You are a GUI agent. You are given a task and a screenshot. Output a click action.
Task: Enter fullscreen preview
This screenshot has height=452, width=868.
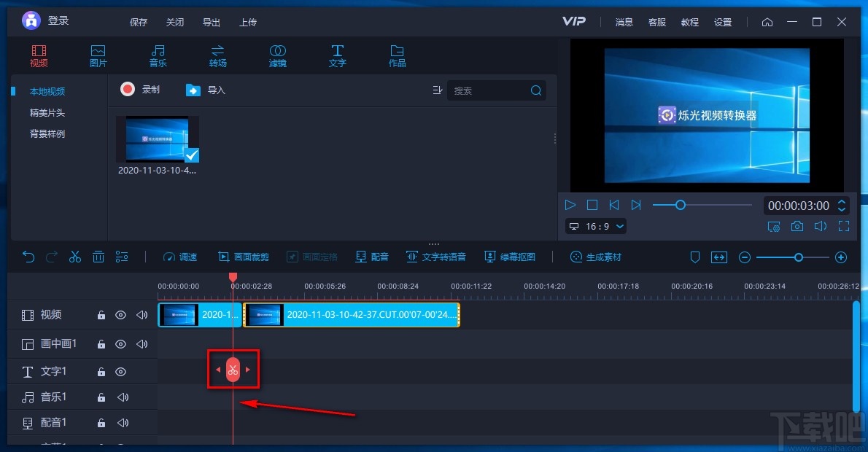pos(844,226)
